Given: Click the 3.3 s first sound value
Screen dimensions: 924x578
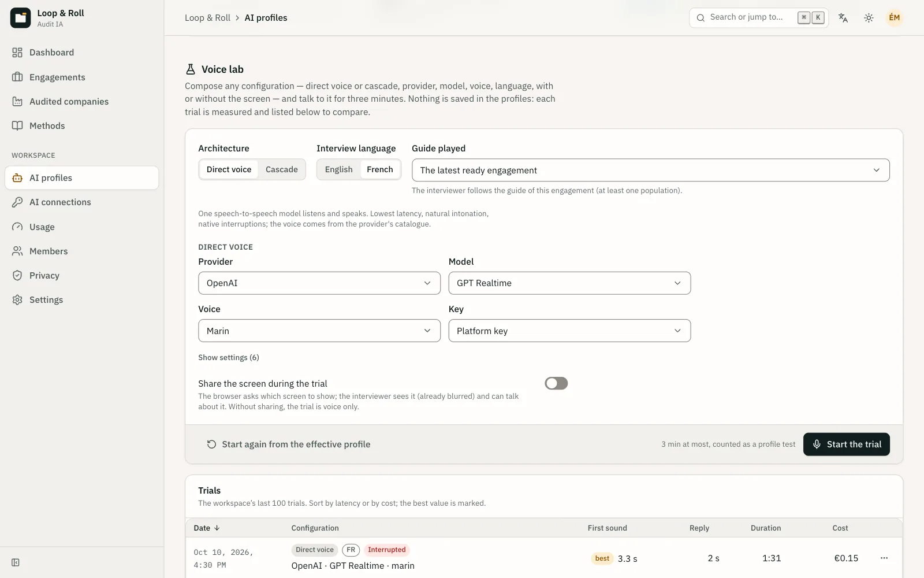Looking at the screenshot, I should pyautogui.click(x=628, y=559).
